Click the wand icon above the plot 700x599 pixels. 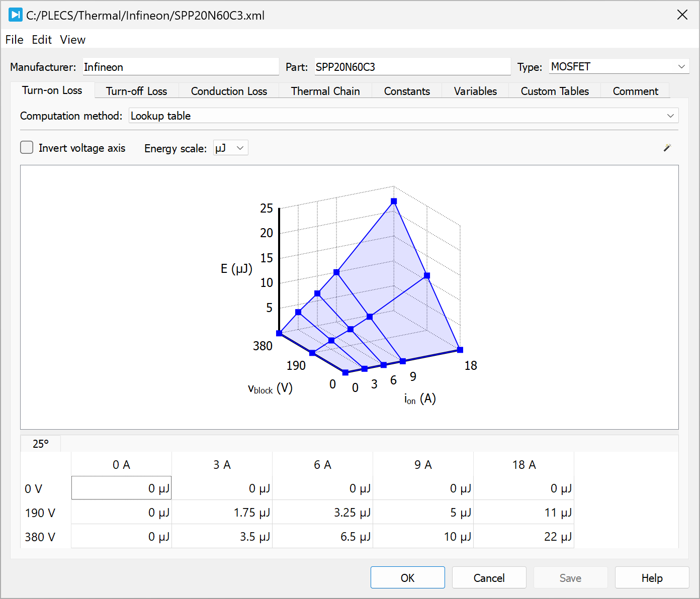[x=667, y=148]
